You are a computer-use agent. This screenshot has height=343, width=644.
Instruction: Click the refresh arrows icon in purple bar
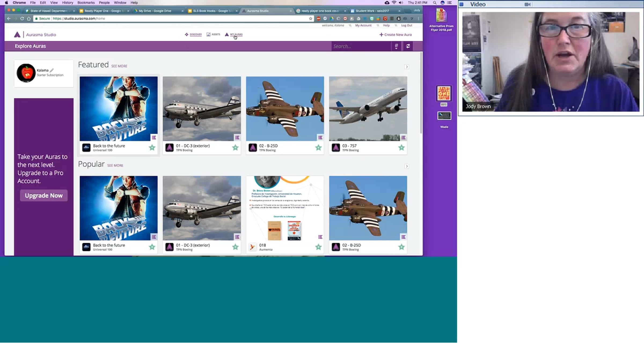coord(408,46)
